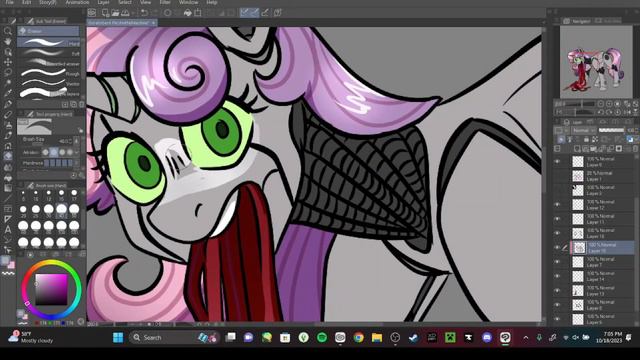This screenshot has height=360, width=640.
Task: Select the Hand move tool
Action: pyautogui.click(x=7, y=41)
